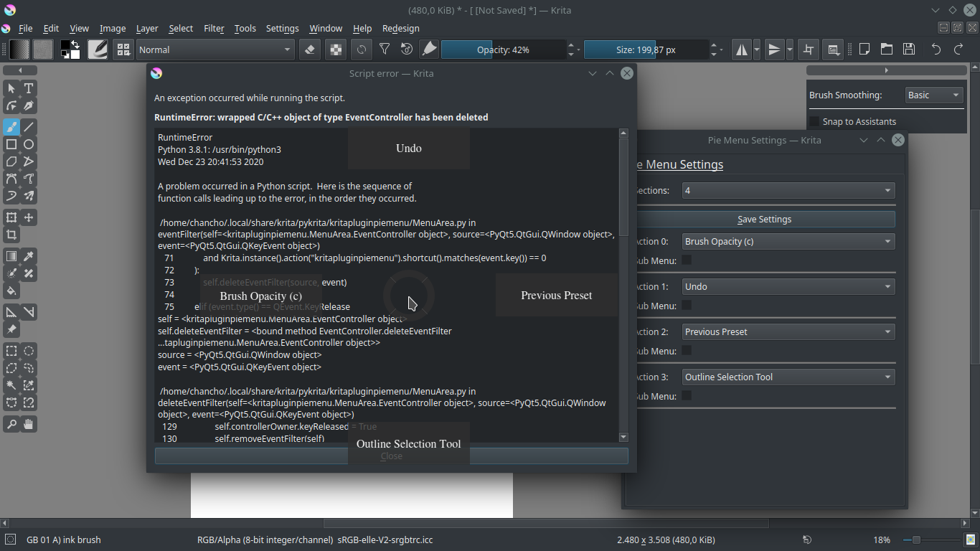This screenshot has height=551, width=980.
Task: Open the Settings menu
Action: (x=282, y=29)
